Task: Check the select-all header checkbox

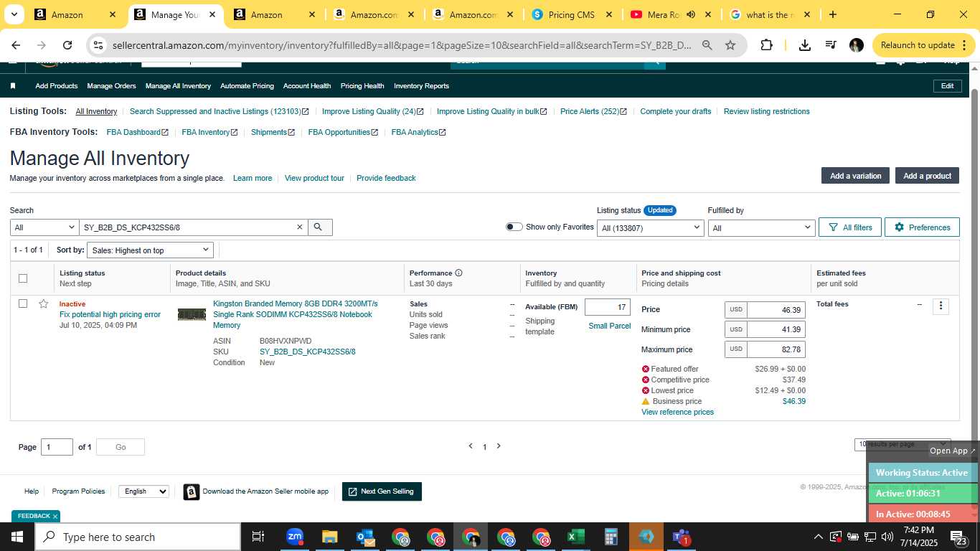Action: point(23,278)
